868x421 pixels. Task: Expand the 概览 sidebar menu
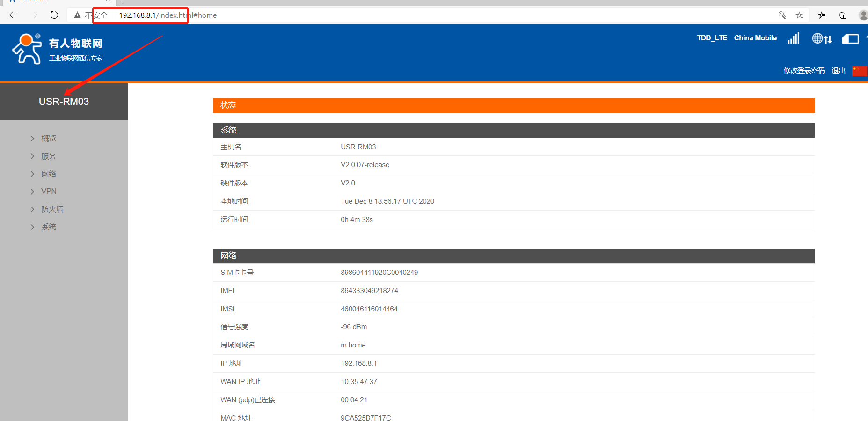(48, 139)
